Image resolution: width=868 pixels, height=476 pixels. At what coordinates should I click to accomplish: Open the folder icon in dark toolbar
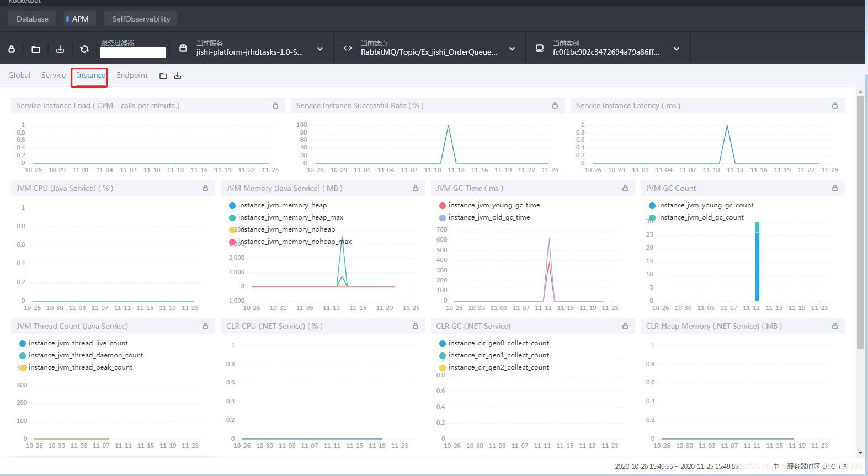tap(36, 49)
